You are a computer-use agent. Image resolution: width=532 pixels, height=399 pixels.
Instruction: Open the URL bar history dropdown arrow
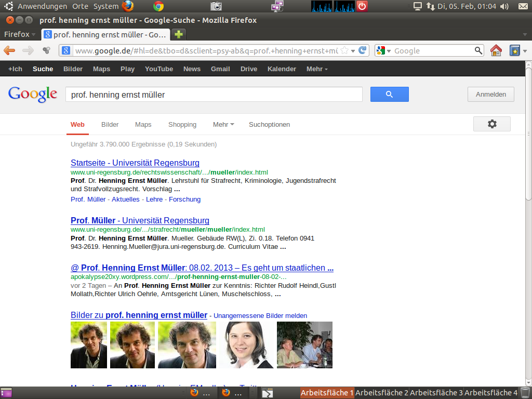[x=353, y=51]
